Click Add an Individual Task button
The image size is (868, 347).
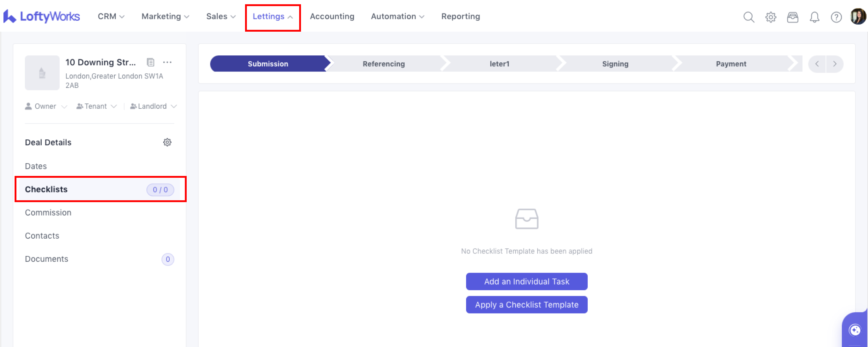pos(526,281)
